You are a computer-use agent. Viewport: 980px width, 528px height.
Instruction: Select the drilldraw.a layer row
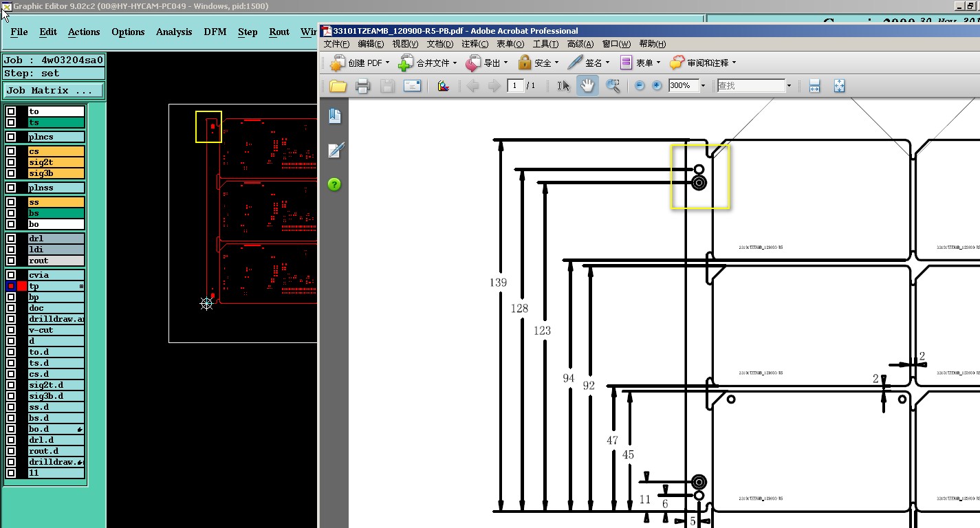pos(56,319)
